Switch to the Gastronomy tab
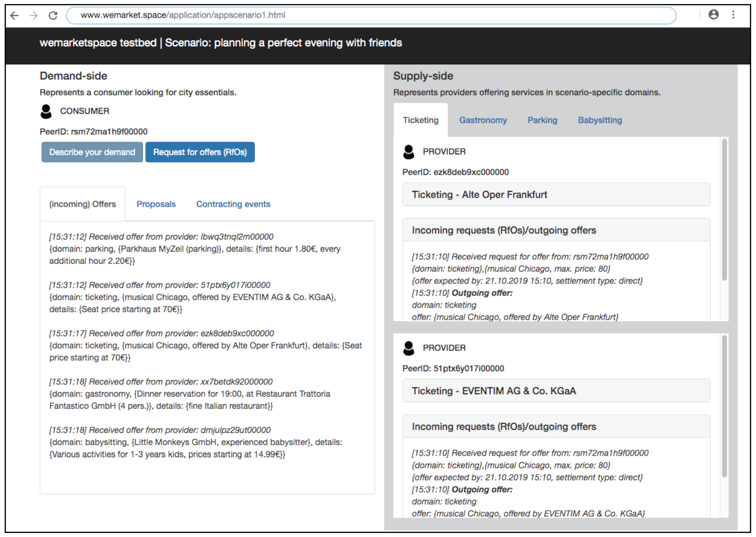 click(x=483, y=120)
